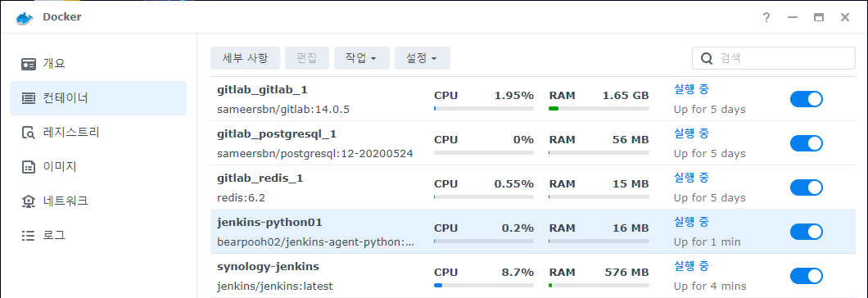Open the 이미지 image sidebar icon

click(28, 167)
